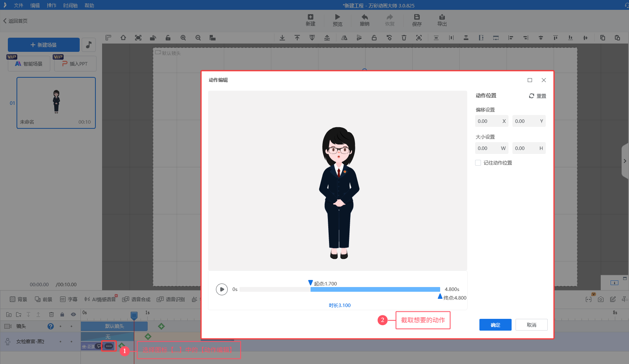The image size is (629, 364).
Task: Confirm with the 确定 button
Action: pos(495,325)
